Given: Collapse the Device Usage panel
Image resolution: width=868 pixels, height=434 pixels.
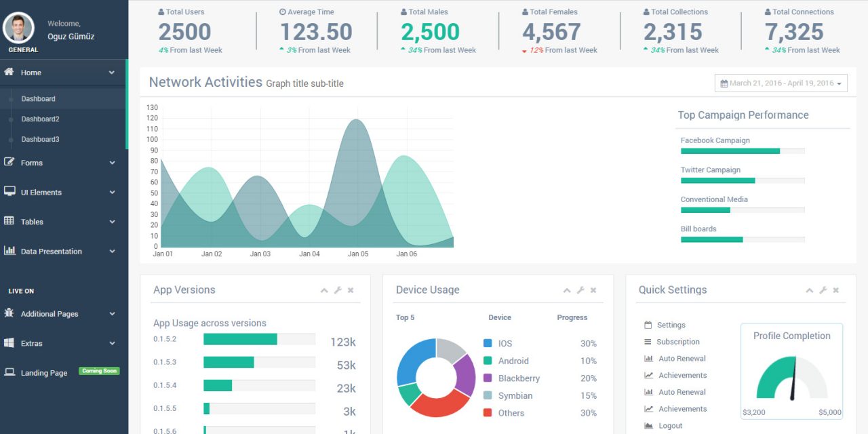Looking at the screenshot, I should [567, 290].
